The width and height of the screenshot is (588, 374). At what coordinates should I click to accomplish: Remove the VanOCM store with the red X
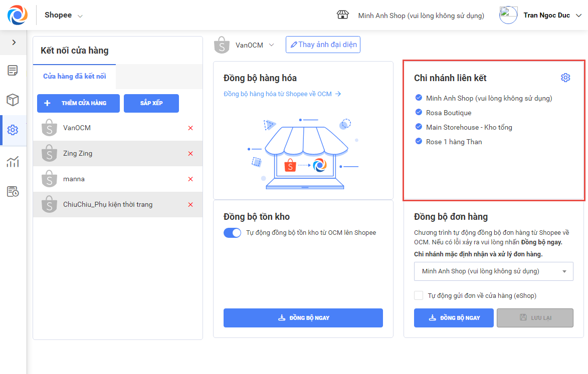tap(190, 128)
